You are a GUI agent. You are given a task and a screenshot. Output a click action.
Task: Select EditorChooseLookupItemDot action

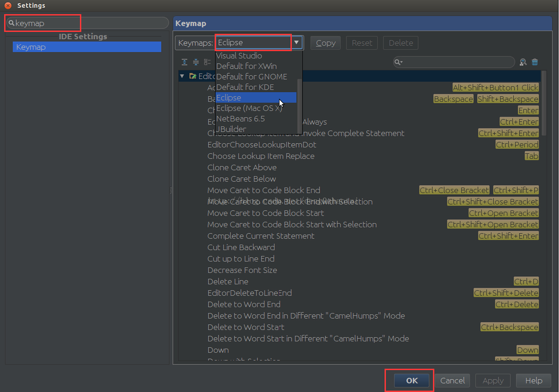(x=262, y=145)
